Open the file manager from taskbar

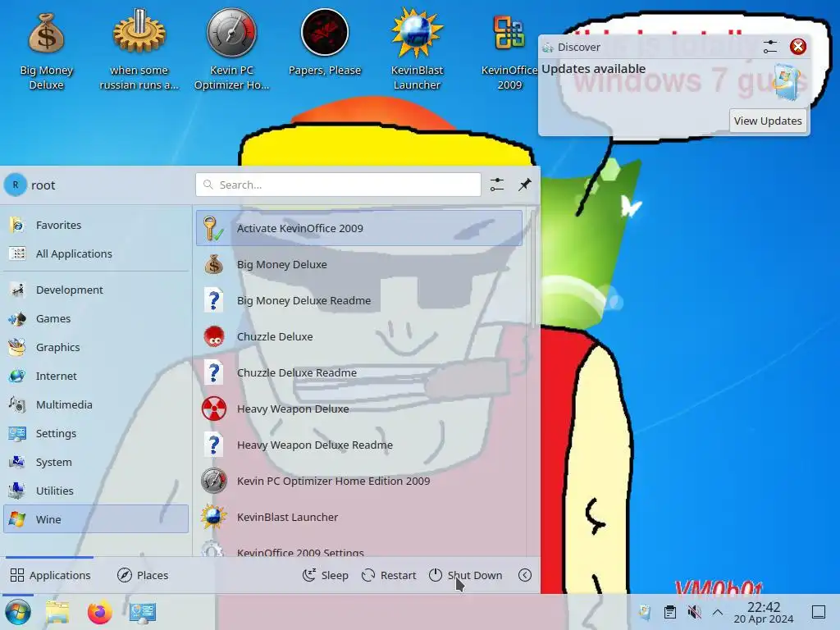[57, 612]
